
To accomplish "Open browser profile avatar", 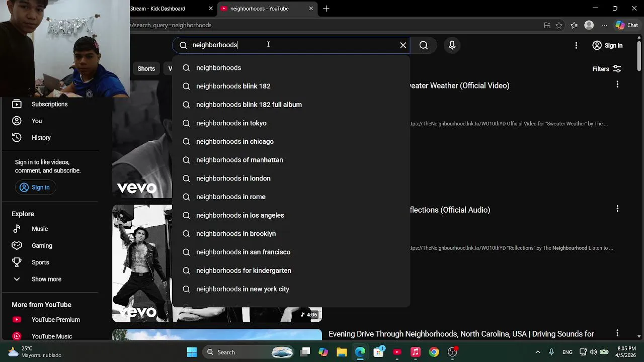I will click(589, 25).
